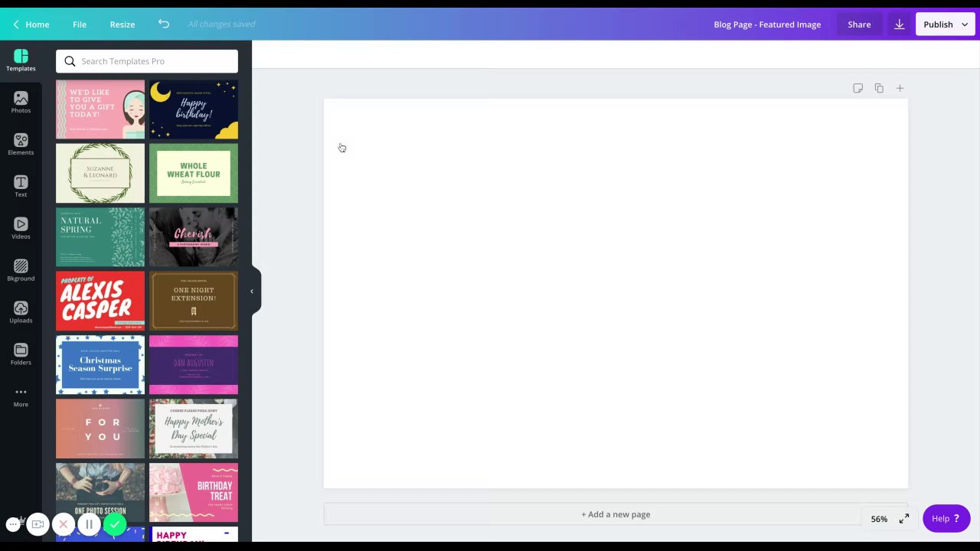This screenshot has width=980, height=551.
Task: Select the Birthday Treat pink template
Action: point(194,492)
